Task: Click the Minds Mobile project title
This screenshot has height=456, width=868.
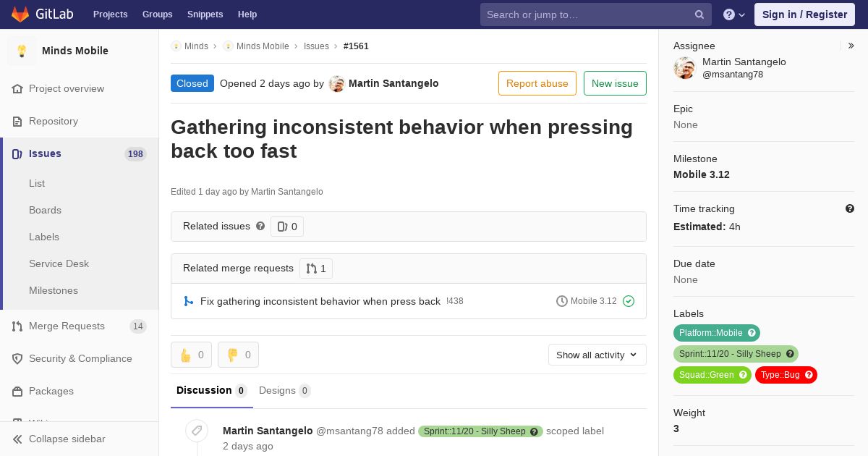Action: click(x=75, y=51)
